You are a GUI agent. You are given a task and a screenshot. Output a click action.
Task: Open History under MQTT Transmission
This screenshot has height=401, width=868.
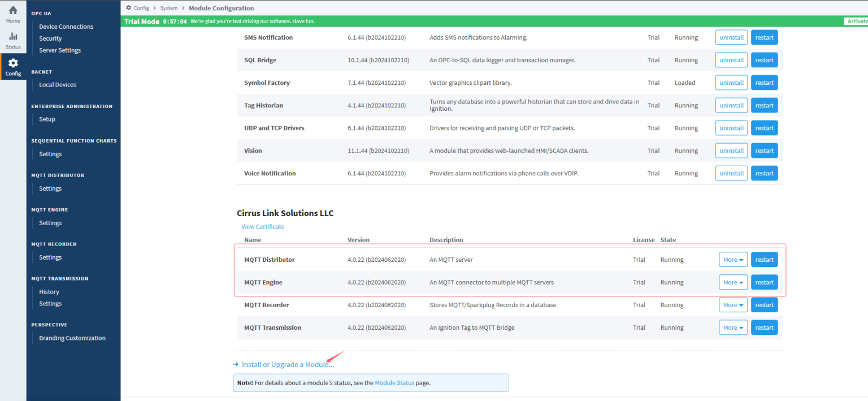(49, 291)
